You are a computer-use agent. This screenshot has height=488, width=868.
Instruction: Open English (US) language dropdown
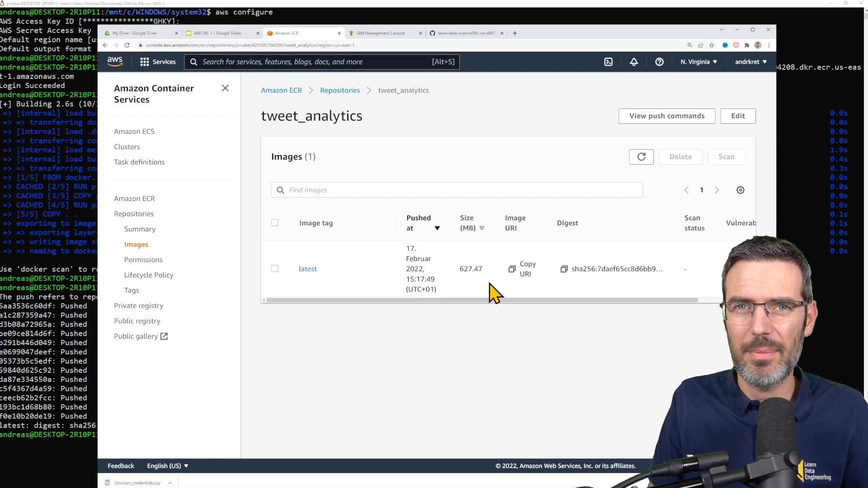click(x=167, y=466)
